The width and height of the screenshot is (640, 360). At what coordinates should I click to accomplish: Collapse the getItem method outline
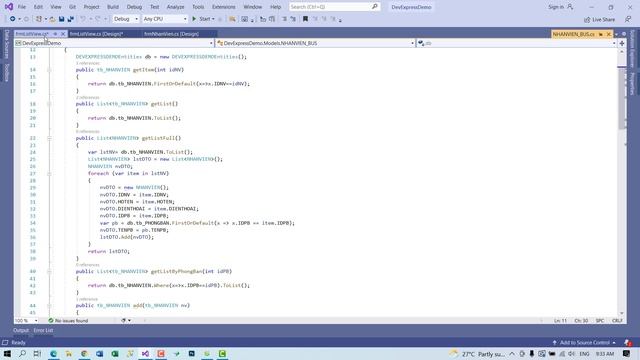[49, 70]
